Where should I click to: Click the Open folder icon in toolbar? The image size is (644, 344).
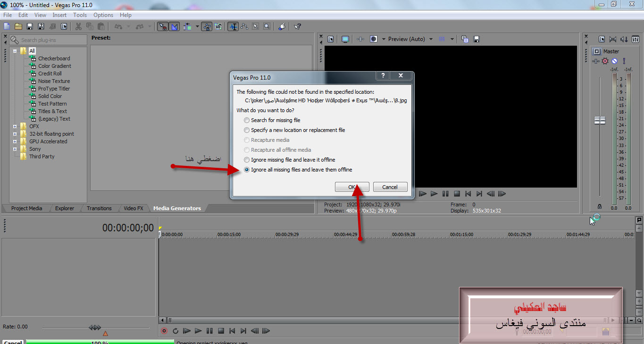tap(18, 26)
